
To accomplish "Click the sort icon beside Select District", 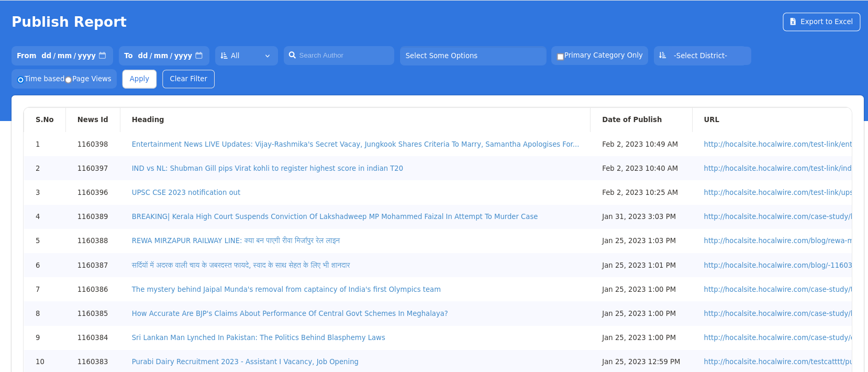I will click(663, 56).
